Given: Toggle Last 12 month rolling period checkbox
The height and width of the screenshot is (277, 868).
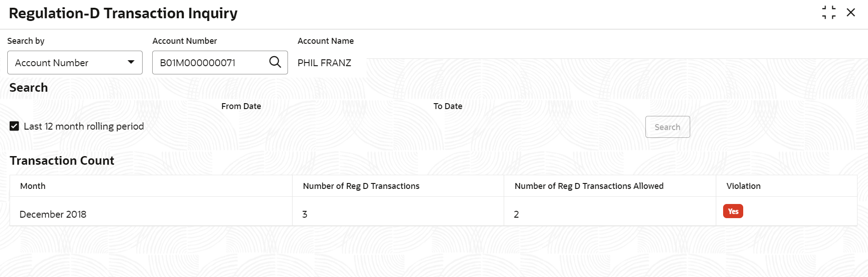Looking at the screenshot, I should point(15,126).
